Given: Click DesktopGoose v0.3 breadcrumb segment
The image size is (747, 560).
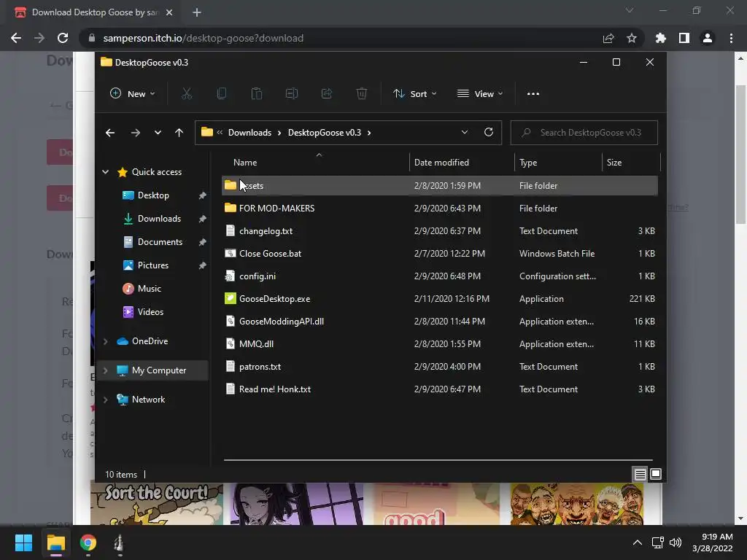Looking at the screenshot, I should tap(325, 133).
